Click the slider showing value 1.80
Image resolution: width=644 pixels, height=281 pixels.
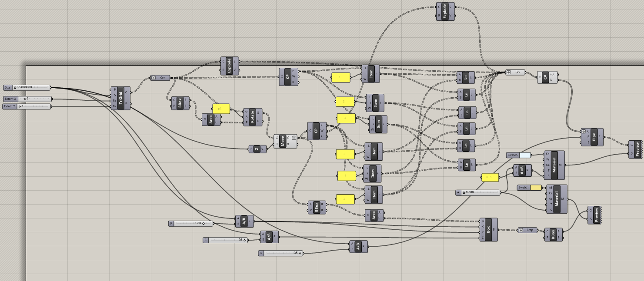191,223
